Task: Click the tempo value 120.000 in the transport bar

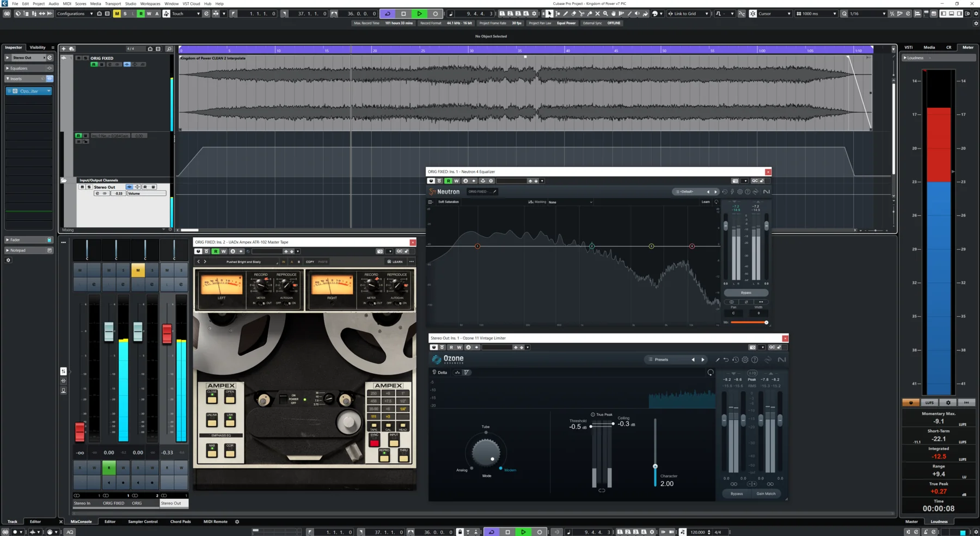Action: click(x=699, y=532)
